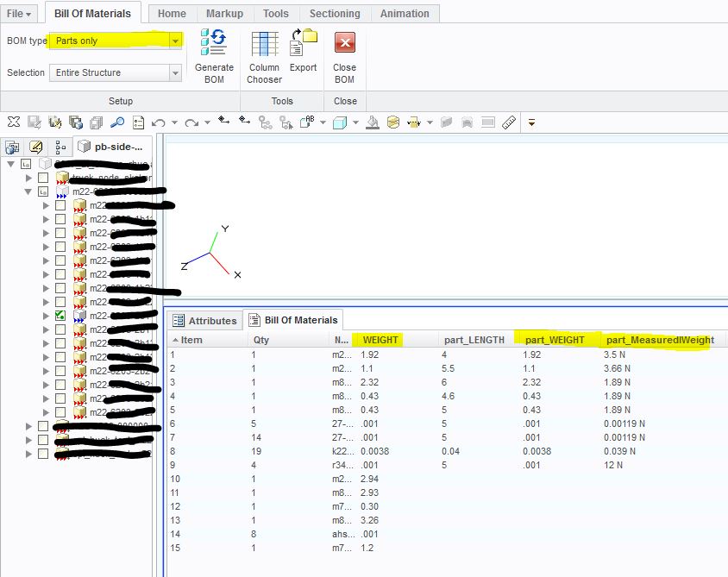Viewport: 728px width, 577px height.
Task: Click the first move-left arrow diamond icon
Action: [223, 121]
